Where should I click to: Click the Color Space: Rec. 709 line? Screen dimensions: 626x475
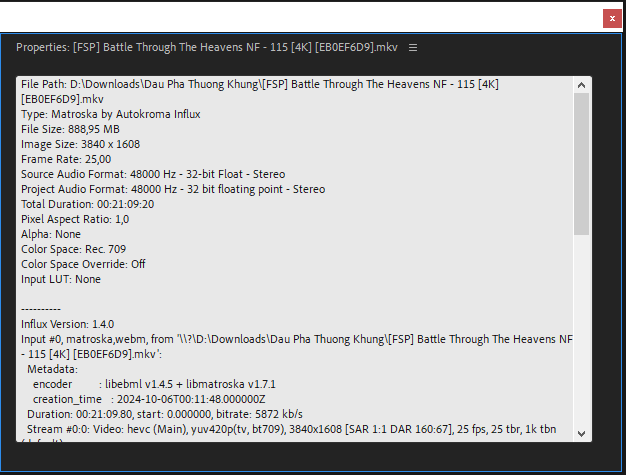click(x=71, y=249)
